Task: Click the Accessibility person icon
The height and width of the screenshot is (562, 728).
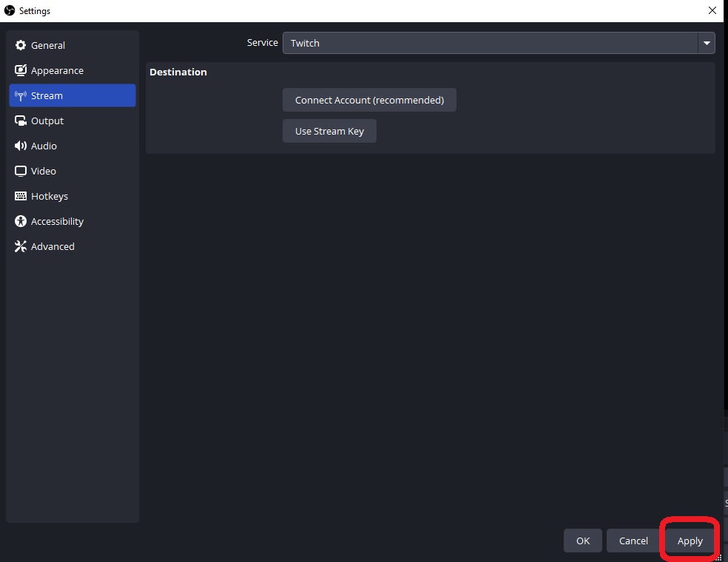Action: pyautogui.click(x=21, y=221)
